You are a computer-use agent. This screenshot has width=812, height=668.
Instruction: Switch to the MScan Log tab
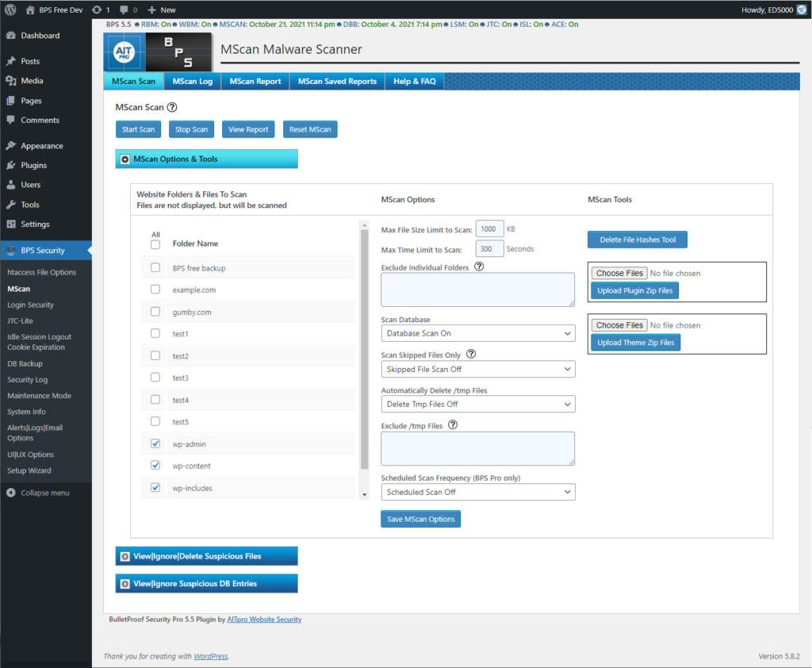(193, 82)
